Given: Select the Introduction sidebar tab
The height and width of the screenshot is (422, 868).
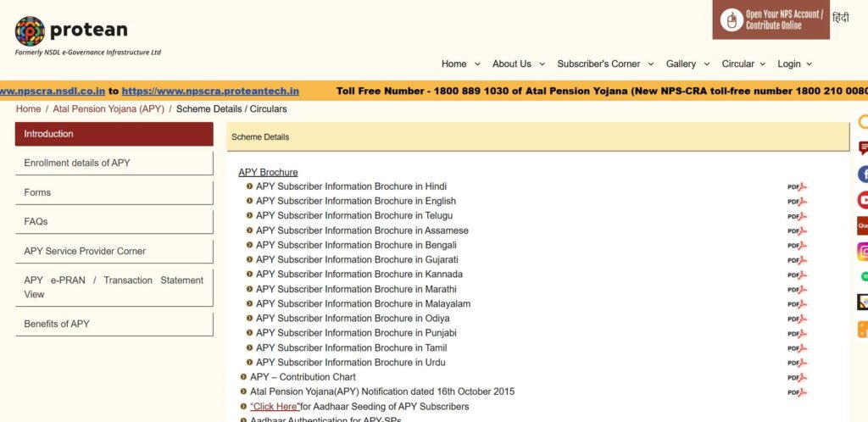Looking at the screenshot, I should click(x=114, y=134).
